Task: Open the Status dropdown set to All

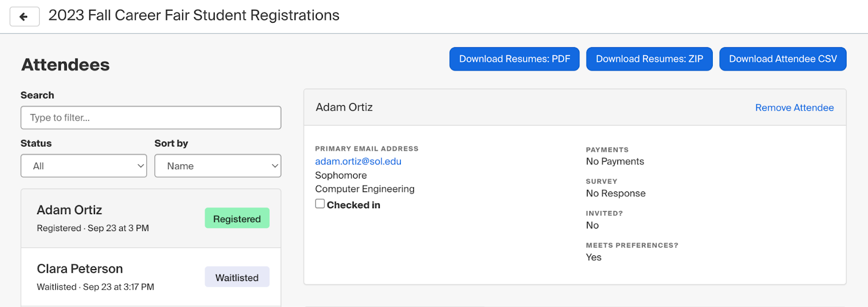Action: [84, 166]
